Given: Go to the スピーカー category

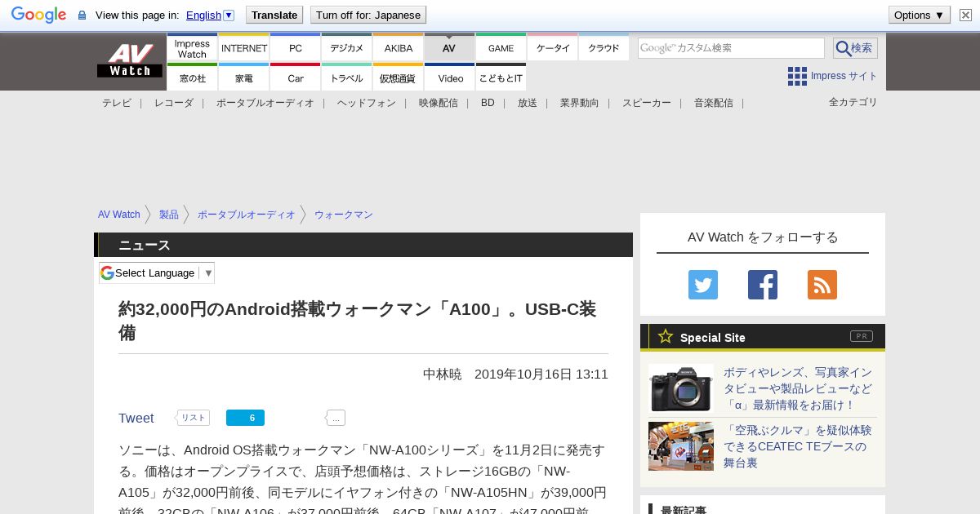Looking at the screenshot, I should point(647,103).
